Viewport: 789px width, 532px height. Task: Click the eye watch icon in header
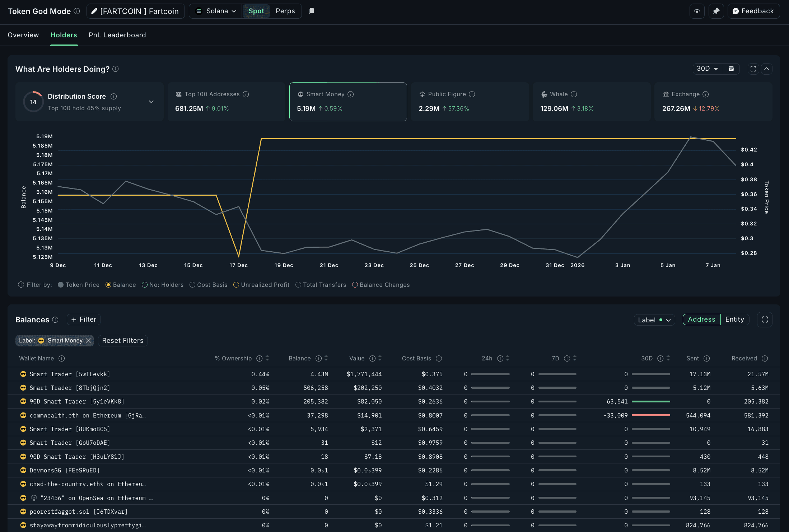click(697, 11)
